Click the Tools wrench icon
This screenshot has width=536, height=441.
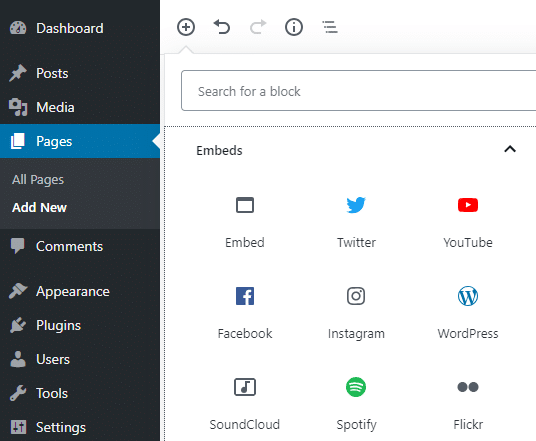[x=18, y=393]
